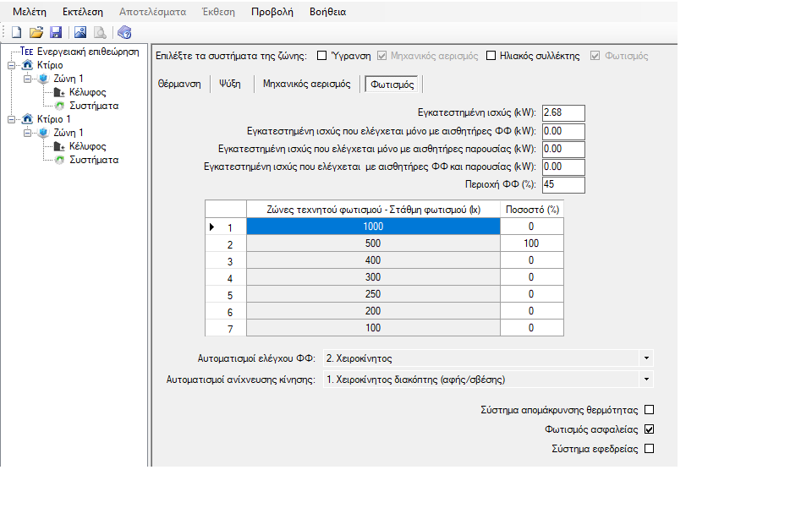Tick the Σύστημα εφεδρείας checkbox
The height and width of the screenshot is (519, 812).
pos(650,449)
